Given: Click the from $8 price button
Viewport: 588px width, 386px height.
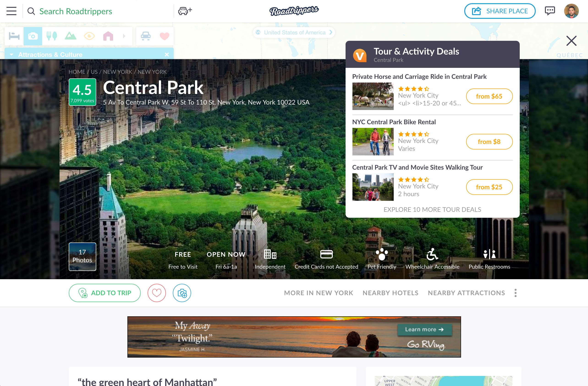Looking at the screenshot, I should pyautogui.click(x=489, y=142).
